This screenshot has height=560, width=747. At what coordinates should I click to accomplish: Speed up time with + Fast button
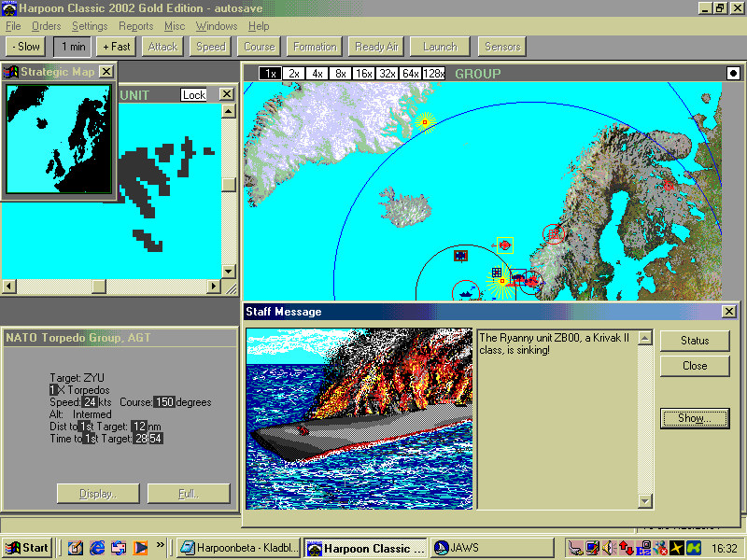[x=116, y=47]
